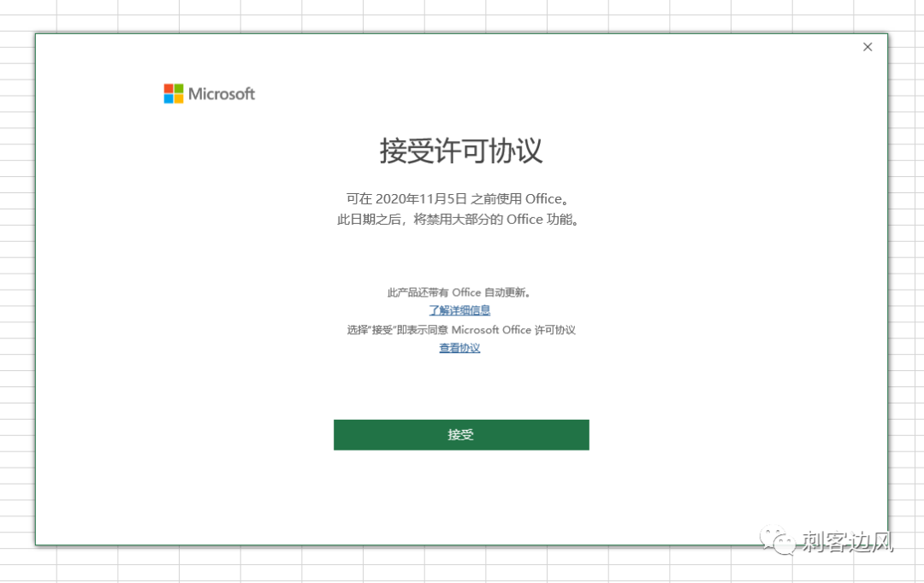This screenshot has height=583, width=924.
Task: Click the Microsoft logo
Action: [x=210, y=94]
